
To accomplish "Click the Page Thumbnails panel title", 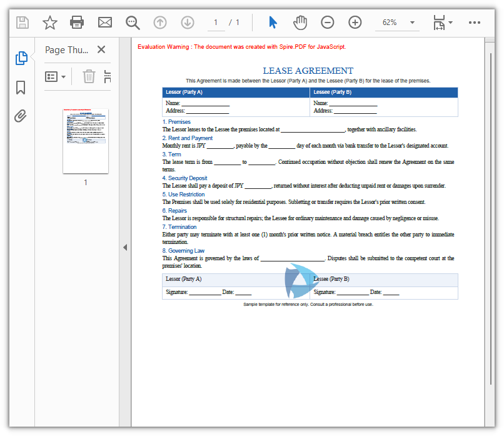I will click(66, 50).
